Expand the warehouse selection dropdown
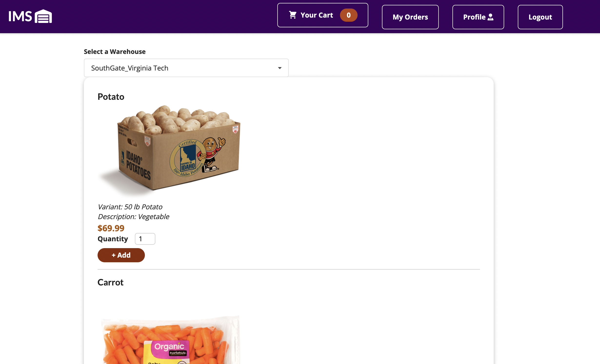 [x=186, y=68]
